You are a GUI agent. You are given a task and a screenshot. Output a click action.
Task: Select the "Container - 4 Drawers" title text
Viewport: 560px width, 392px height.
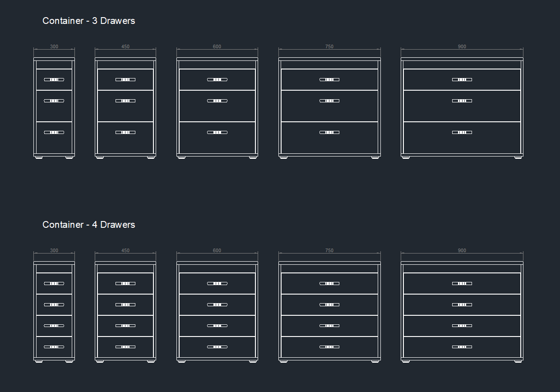(x=88, y=225)
